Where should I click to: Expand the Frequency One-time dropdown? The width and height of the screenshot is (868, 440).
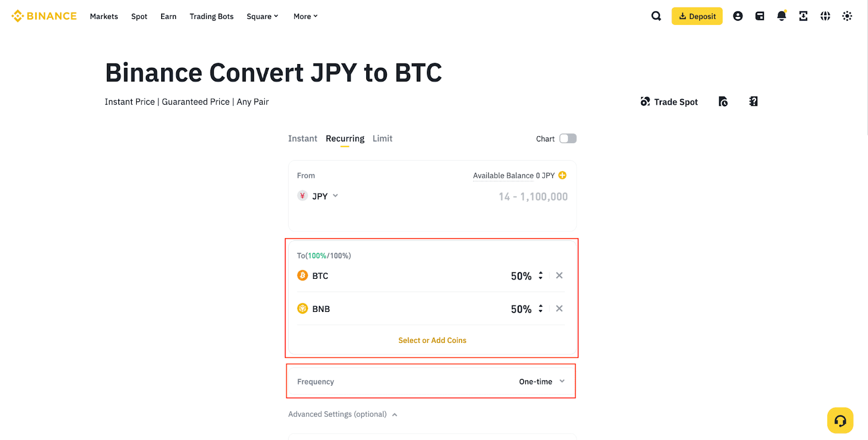coord(541,381)
